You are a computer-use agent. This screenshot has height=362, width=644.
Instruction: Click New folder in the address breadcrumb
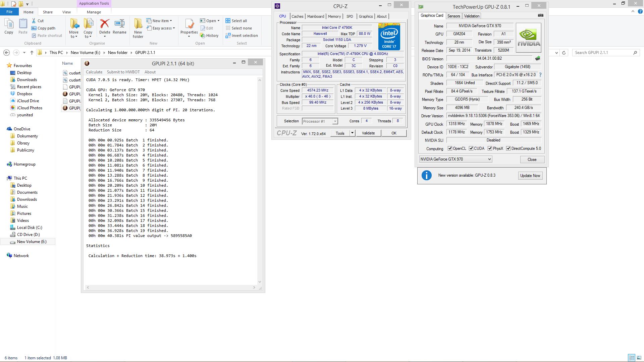pos(117,53)
